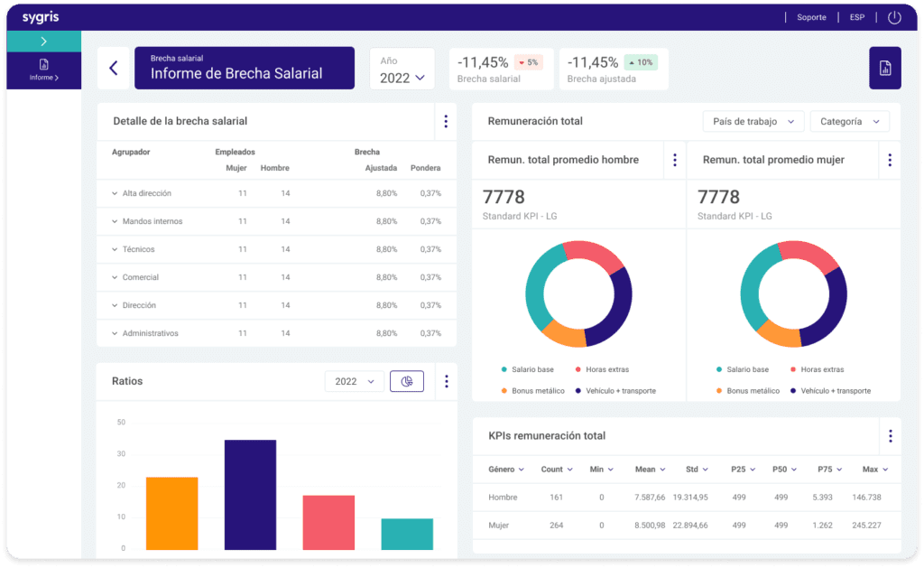This screenshot has height=568, width=924.
Task: Open the Informe sidebar item
Action: pos(43,70)
